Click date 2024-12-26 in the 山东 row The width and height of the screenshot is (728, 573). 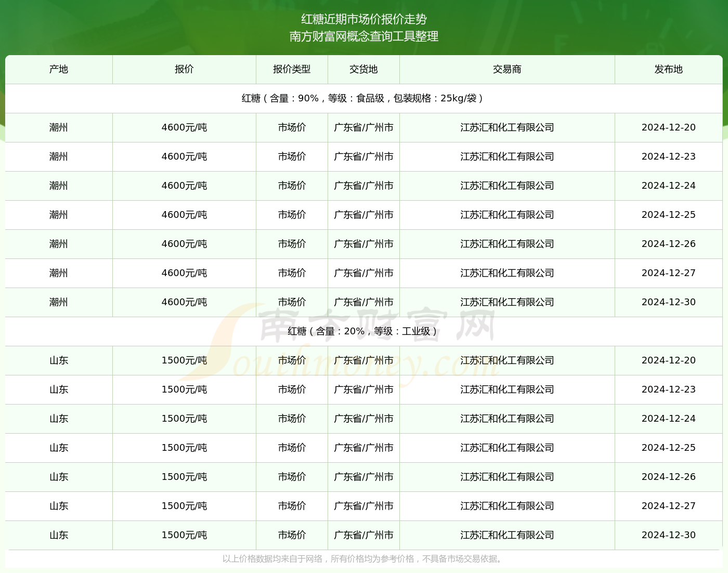[x=669, y=477]
